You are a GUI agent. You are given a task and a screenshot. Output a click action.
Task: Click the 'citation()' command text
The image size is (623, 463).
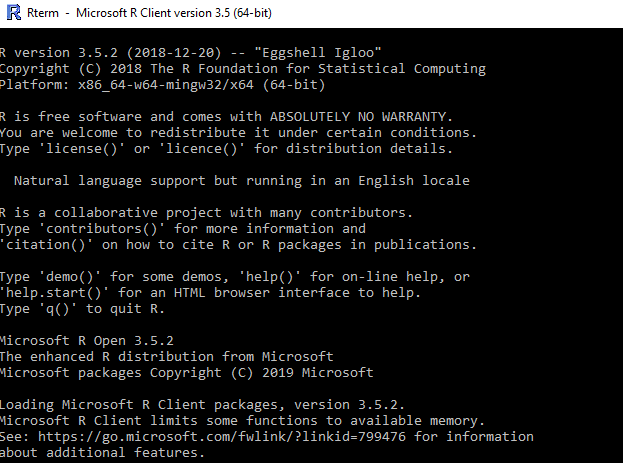pos(50,244)
